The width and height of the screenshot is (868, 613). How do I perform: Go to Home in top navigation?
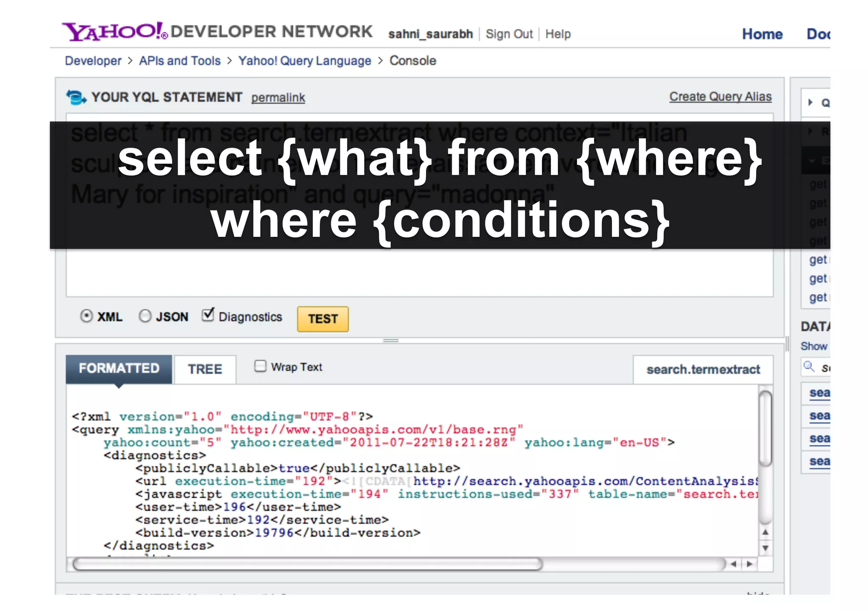[x=762, y=34]
